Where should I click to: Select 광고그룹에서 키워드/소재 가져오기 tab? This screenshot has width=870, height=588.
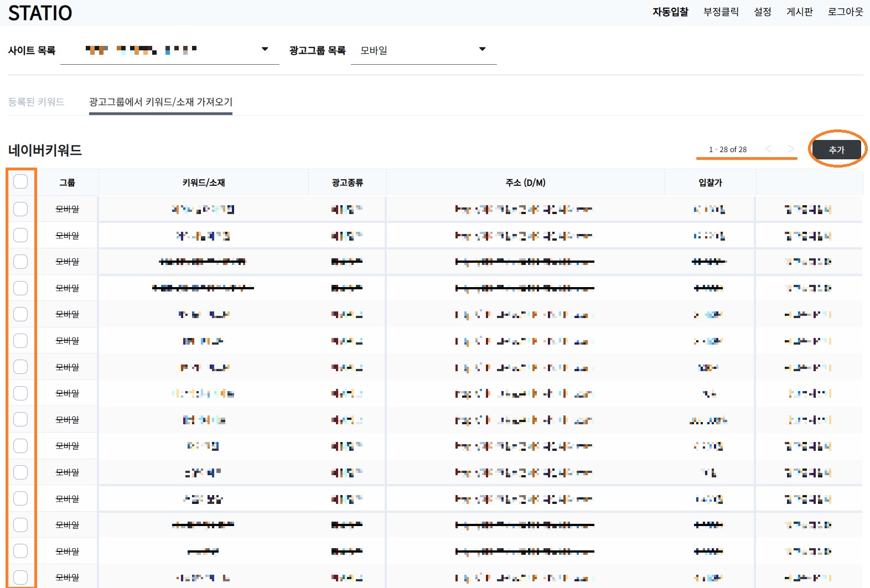click(160, 102)
